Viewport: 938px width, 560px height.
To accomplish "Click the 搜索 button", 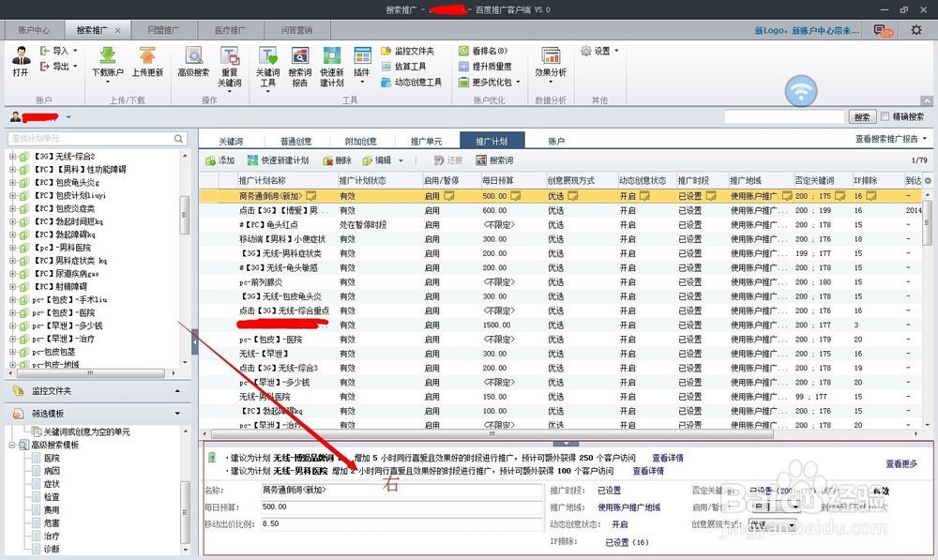I will pos(862,116).
